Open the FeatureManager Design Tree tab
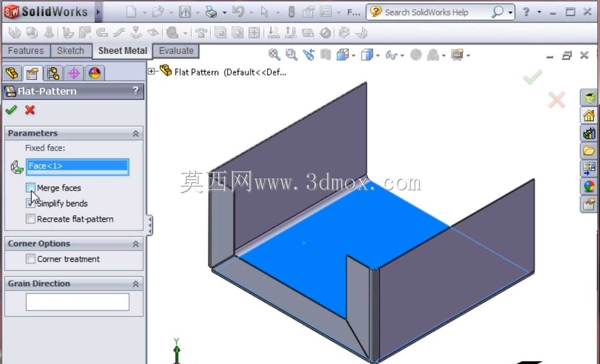The height and width of the screenshot is (364, 600). pyautogui.click(x=12, y=73)
